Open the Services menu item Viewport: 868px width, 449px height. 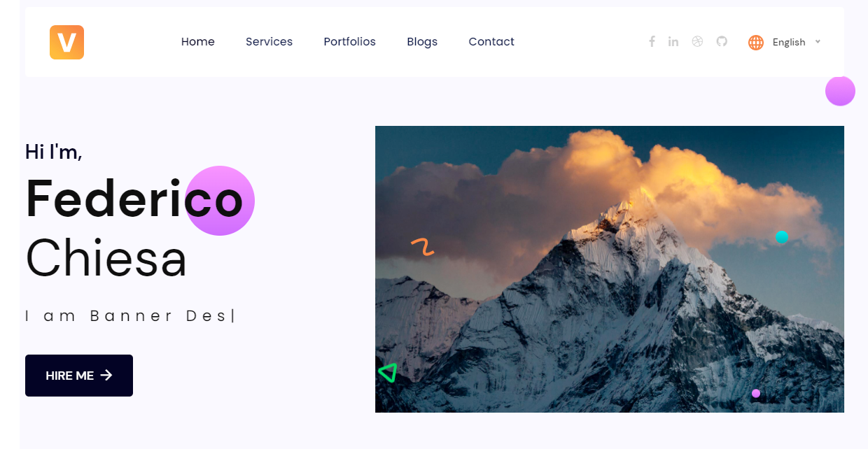click(x=269, y=42)
